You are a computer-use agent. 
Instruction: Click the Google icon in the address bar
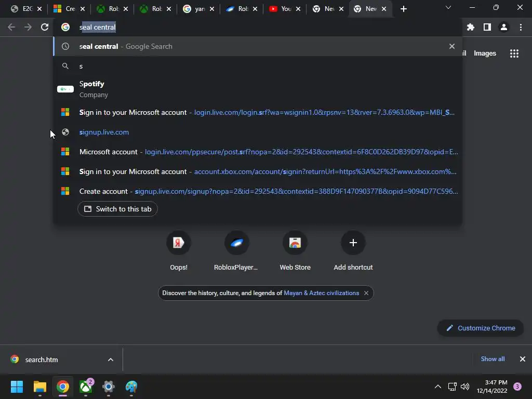click(x=65, y=27)
